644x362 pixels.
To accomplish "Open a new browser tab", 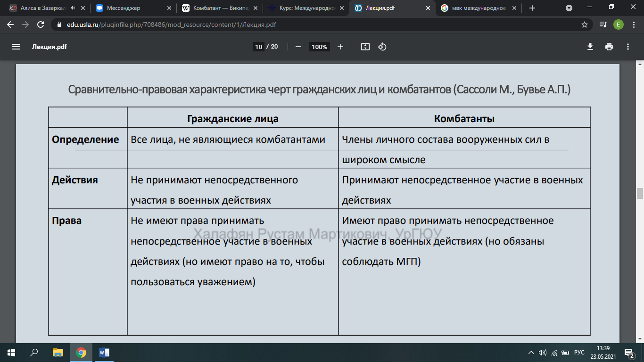I will pyautogui.click(x=532, y=8).
